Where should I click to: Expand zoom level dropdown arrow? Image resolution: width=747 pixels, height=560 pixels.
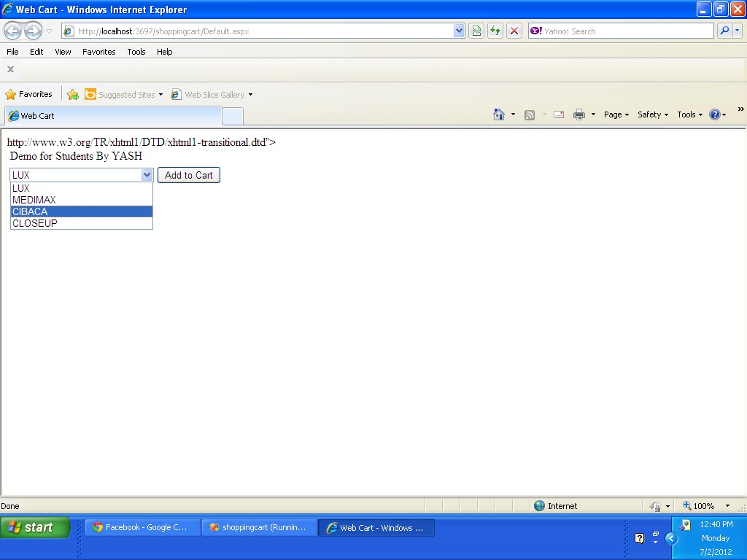coord(727,506)
